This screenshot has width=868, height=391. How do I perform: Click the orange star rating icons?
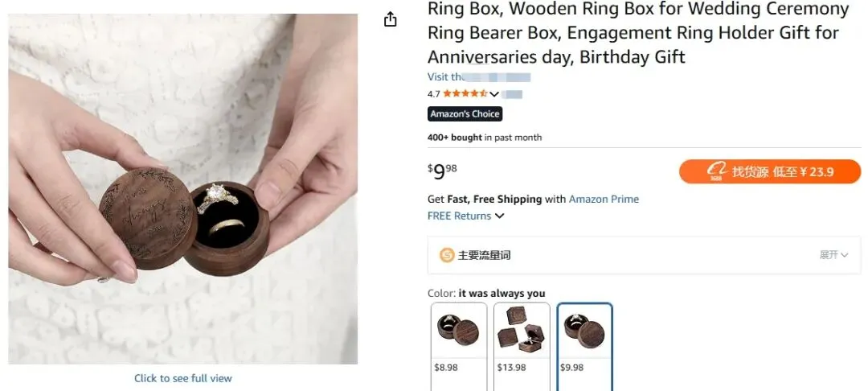465,94
